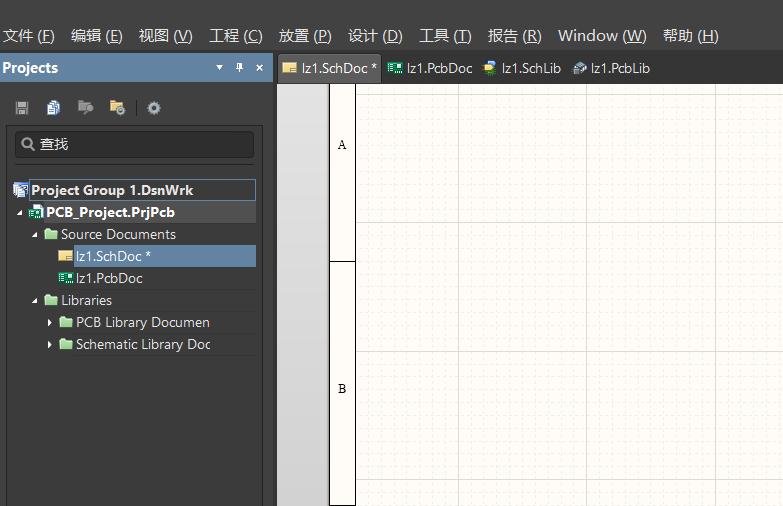Select Project Group 1.DsnWrk
Screen dimensions: 783x506
pyautogui.click(x=142, y=190)
